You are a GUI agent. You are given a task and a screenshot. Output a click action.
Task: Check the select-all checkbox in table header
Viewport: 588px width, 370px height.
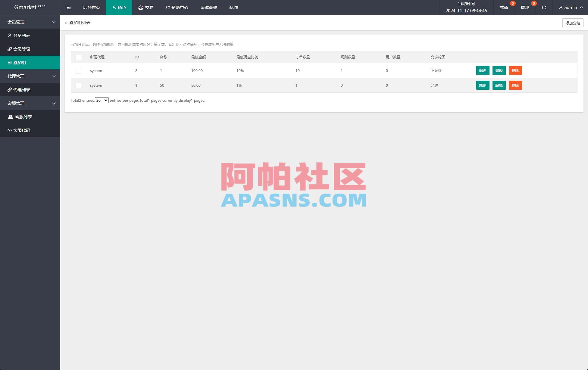(x=78, y=57)
